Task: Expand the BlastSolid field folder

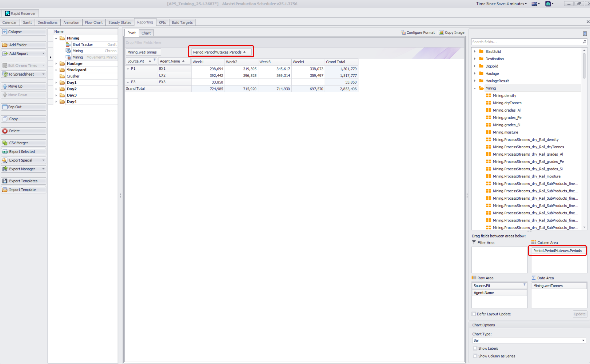Action: [475, 52]
